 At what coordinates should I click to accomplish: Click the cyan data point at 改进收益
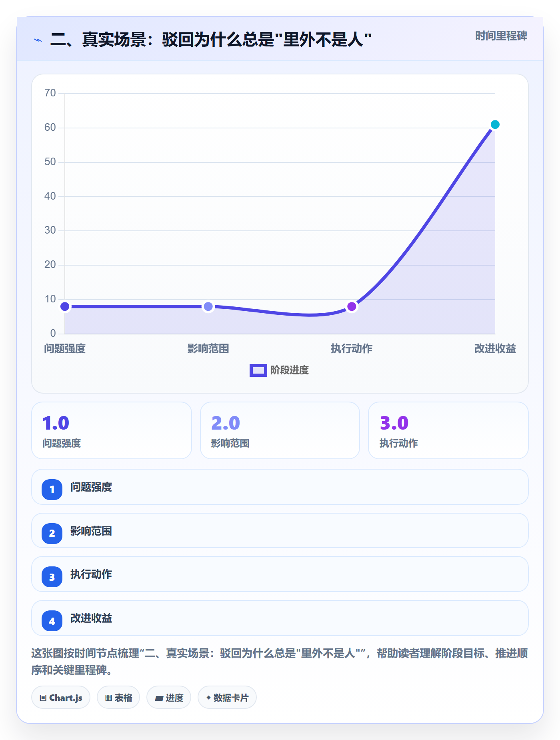(495, 124)
